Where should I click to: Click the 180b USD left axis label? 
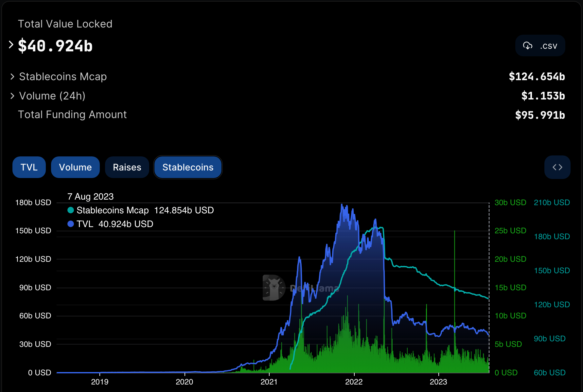click(x=33, y=203)
